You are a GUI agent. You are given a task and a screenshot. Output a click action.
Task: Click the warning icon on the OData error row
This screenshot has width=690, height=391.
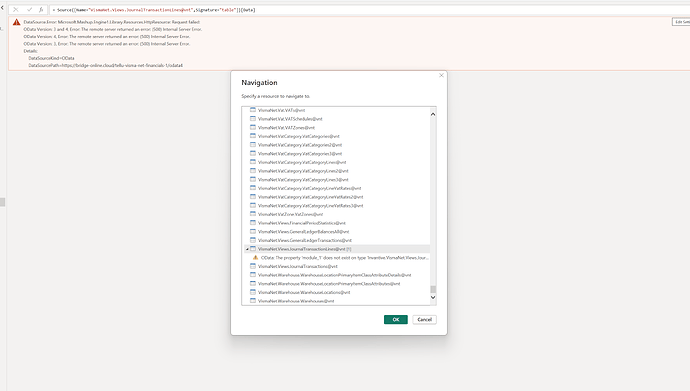click(x=256, y=257)
